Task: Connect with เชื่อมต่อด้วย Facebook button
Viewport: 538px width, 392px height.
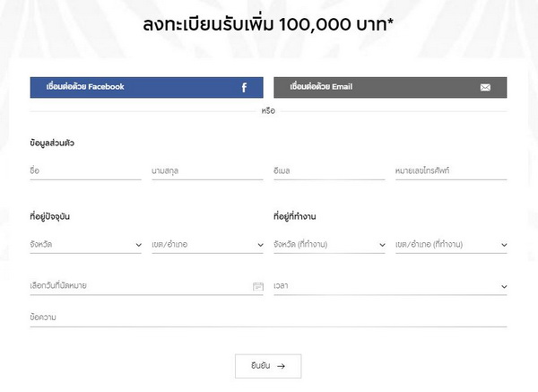Action: click(146, 87)
